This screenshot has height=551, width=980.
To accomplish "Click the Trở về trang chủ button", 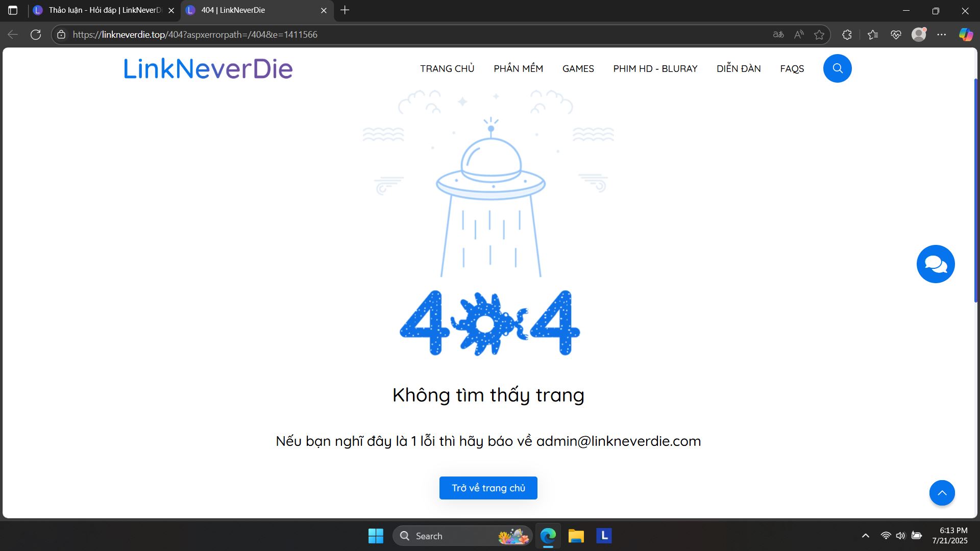I will 488,488.
